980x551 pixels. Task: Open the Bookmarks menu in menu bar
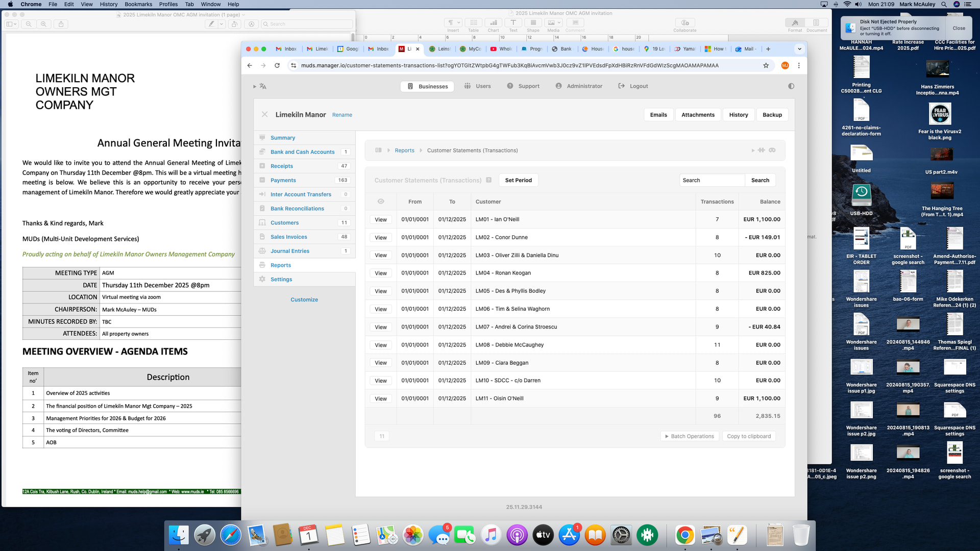(x=138, y=4)
